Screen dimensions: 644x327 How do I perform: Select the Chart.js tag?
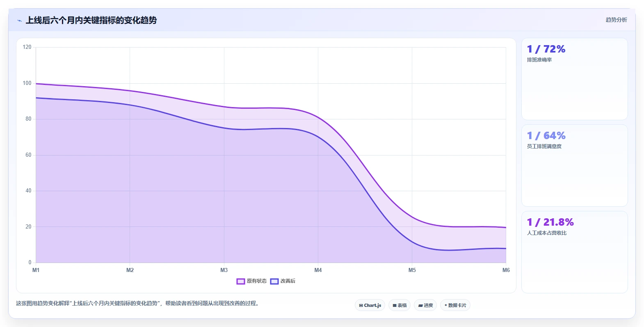click(370, 305)
